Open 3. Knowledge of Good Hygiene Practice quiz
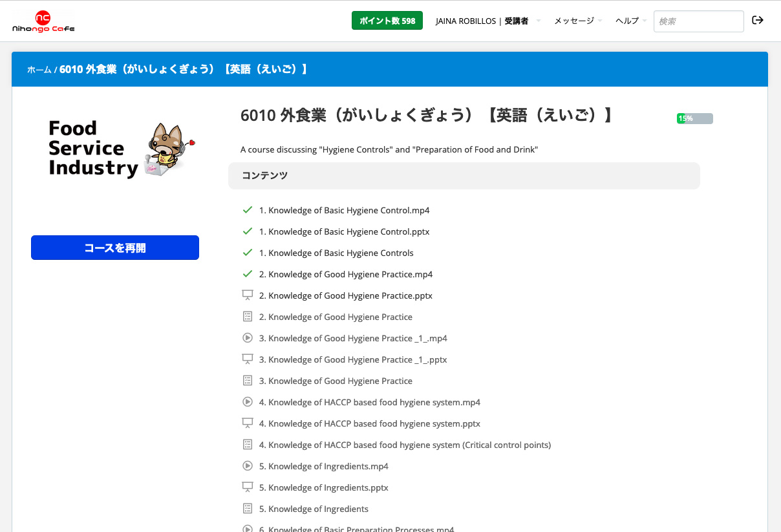Screen dimensions: 781x532 click(x=336, y=381)
